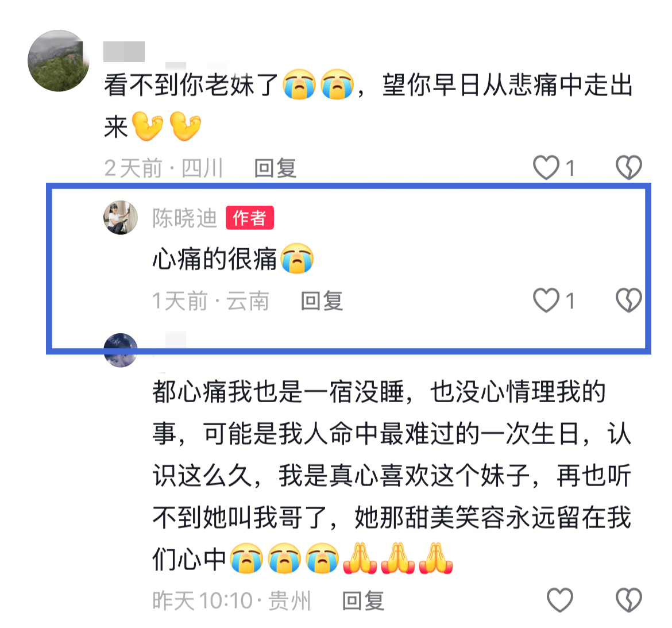Like the author's reply 心痛的很痛
This screenshot has width=672, height=628.
[x=546, y=300]
